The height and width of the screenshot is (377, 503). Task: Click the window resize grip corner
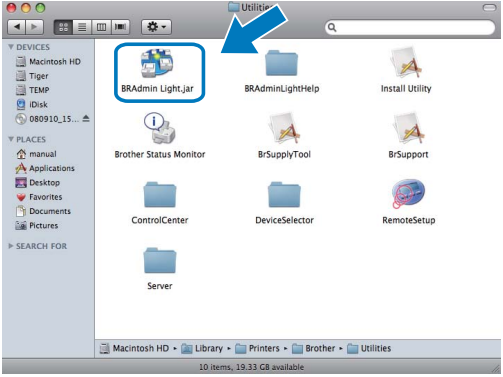497,368
